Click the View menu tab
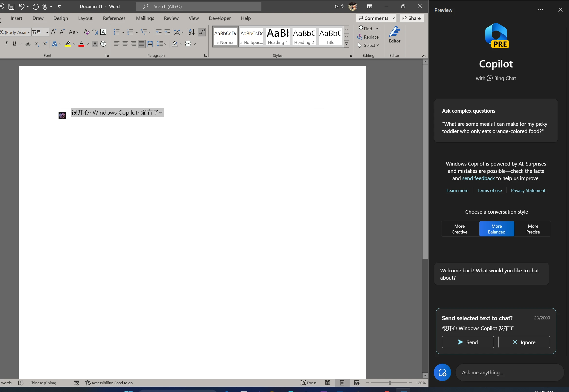 tap(194, 18)
